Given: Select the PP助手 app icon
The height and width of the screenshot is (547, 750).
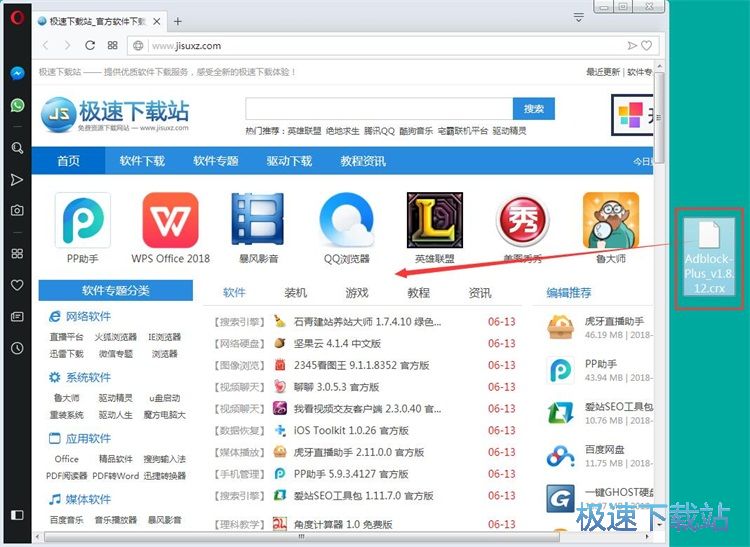Looking at the screenshot, I should [83, 220].
